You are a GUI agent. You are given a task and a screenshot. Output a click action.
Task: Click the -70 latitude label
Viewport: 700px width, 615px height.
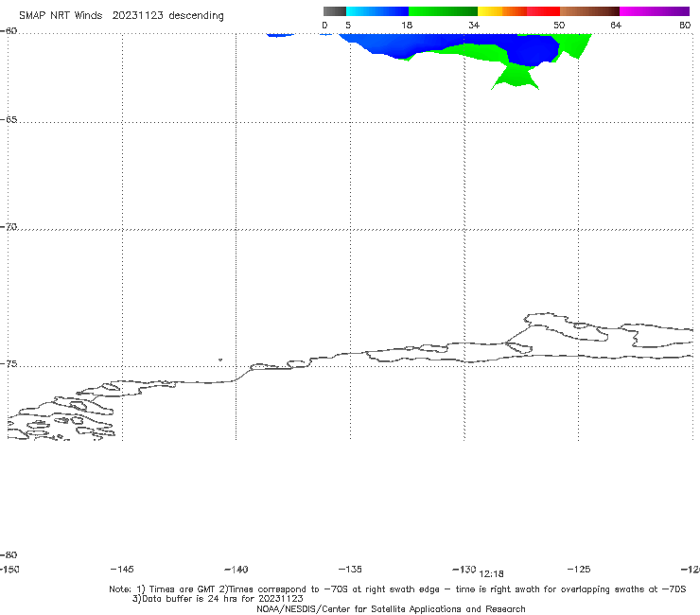tap(9, 227)
